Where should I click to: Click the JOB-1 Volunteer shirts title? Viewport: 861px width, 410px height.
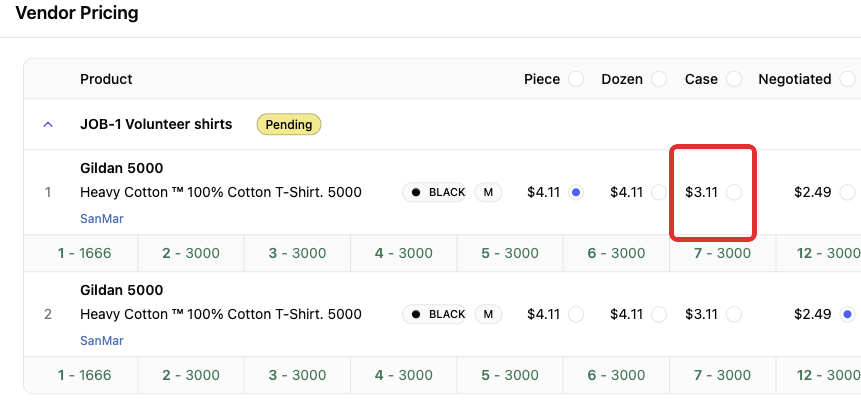(x=156, y=125)
